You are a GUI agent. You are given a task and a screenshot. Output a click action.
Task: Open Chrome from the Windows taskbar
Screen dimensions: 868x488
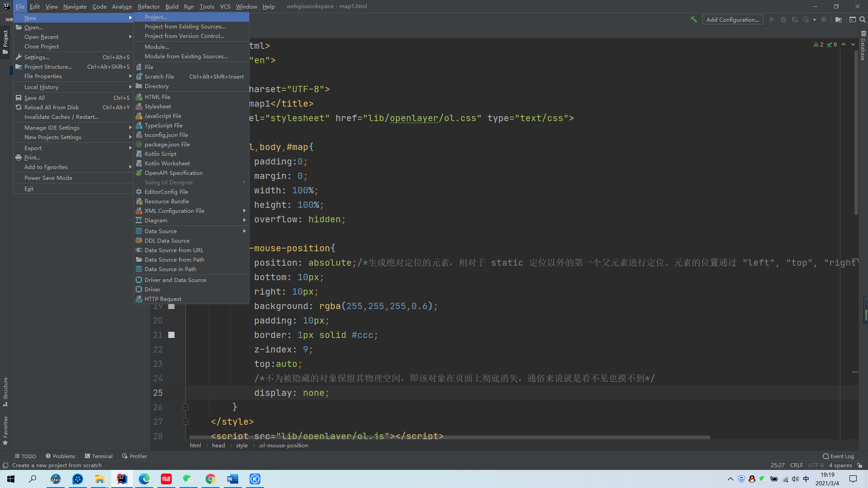coord(210,479)
